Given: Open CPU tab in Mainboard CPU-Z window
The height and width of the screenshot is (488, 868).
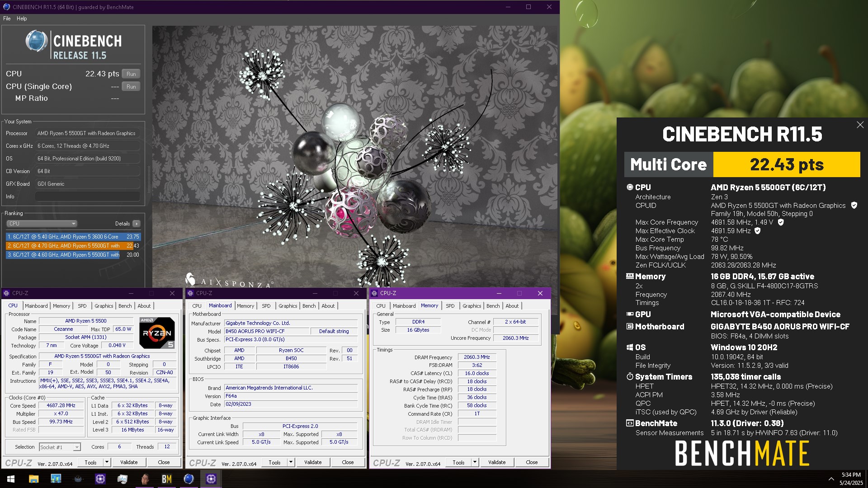Looking at the screenshot, I should point(197,306).
